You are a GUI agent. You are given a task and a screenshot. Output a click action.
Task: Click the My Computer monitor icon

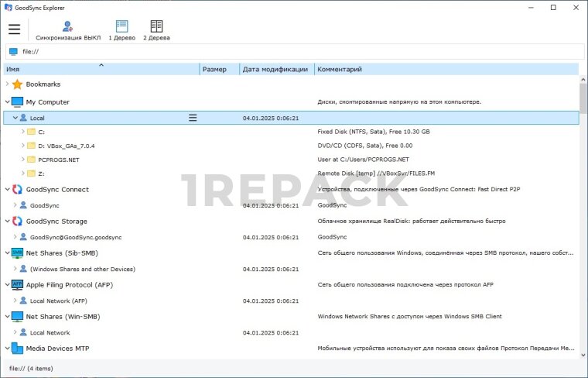click(17, 102)
